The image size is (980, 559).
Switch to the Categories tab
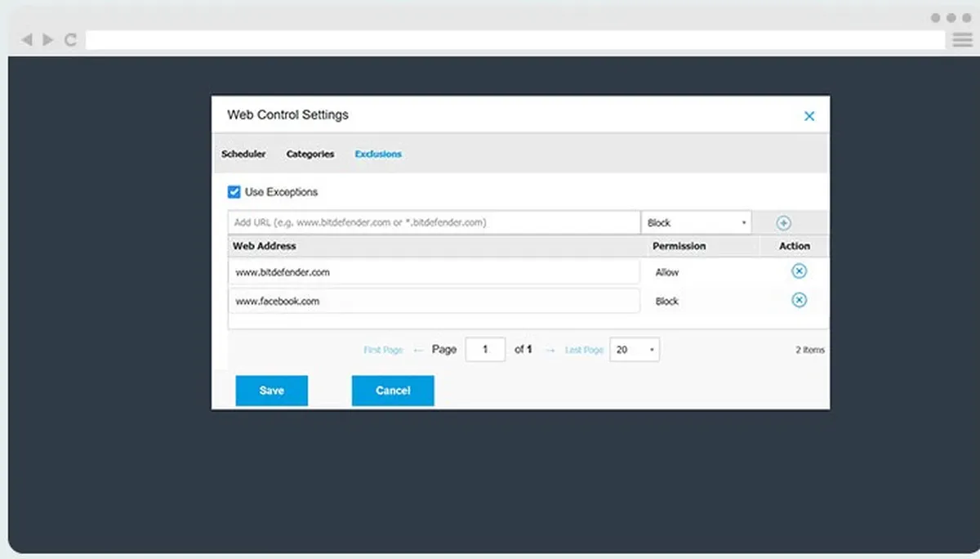coord(310,154)
